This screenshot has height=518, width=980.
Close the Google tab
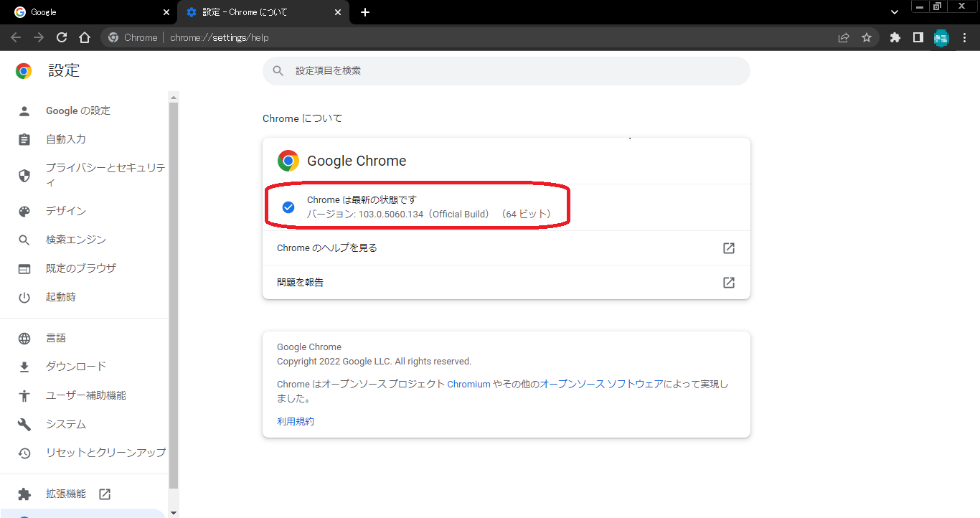tap(166, 12)
